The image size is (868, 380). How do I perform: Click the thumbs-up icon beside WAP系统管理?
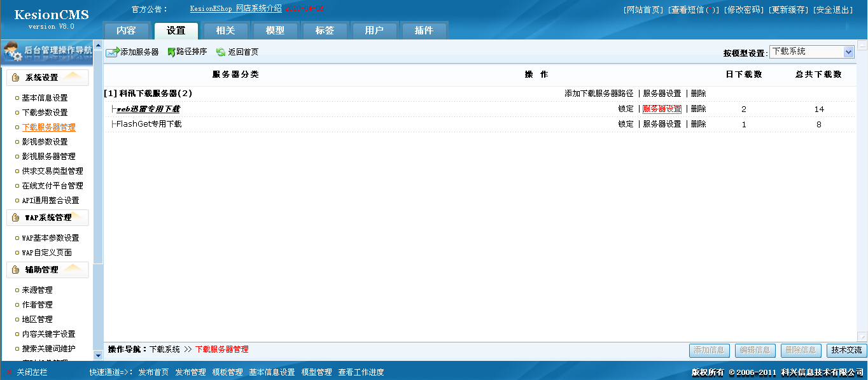15,217
